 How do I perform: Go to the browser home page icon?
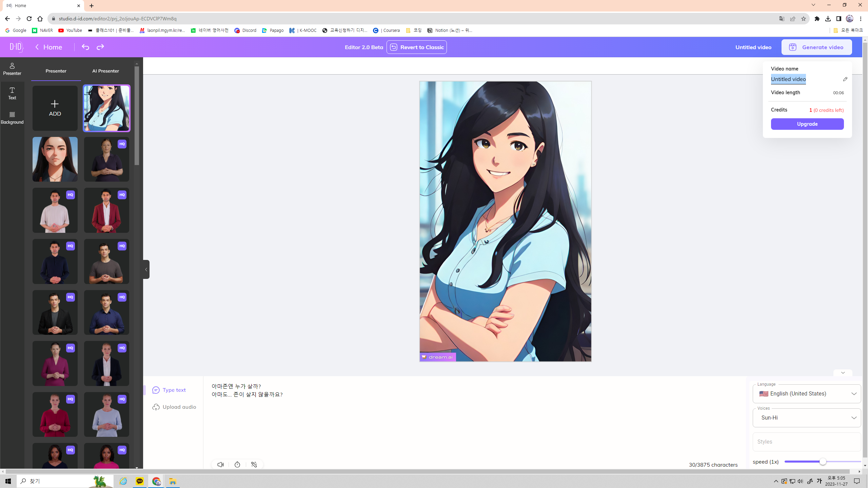(x=40, y=19)
